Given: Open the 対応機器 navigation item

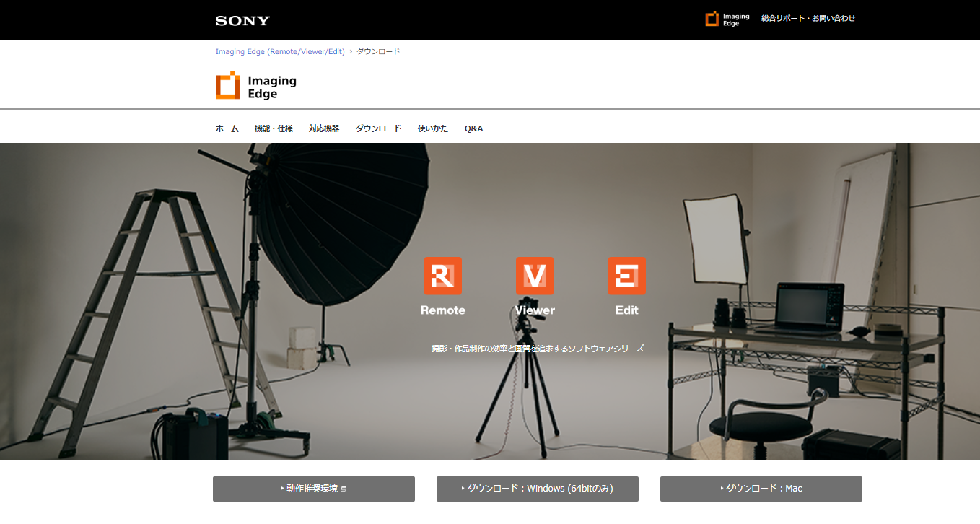Looking at the screenshot, I should click(x=324, y=128).
